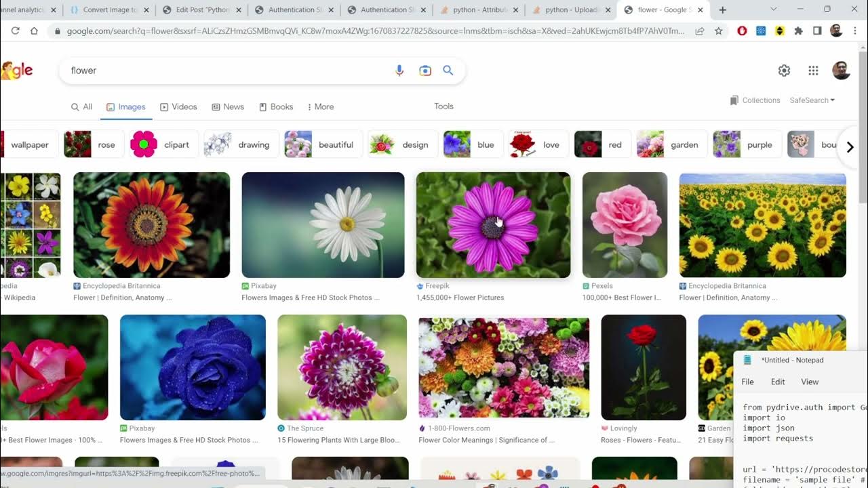Image resolution: width=868 pixels, height=488 pixels.
Task: Switch to the Videos tab
Action: pyautogui.click(x=178, y=106)
